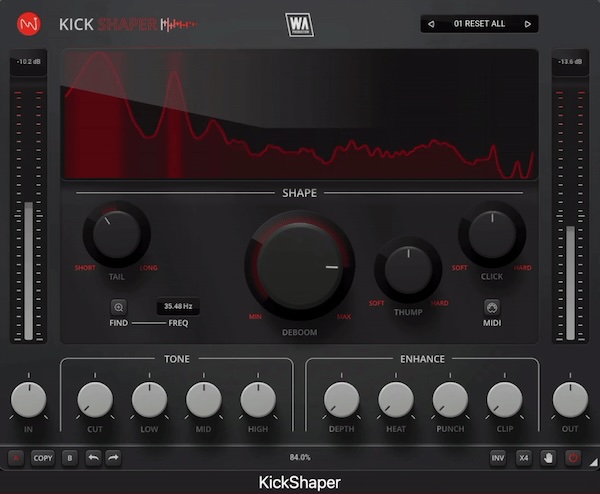Click the THUMP knob
Viewport: 600px width, 494px height.
[408, 270]
